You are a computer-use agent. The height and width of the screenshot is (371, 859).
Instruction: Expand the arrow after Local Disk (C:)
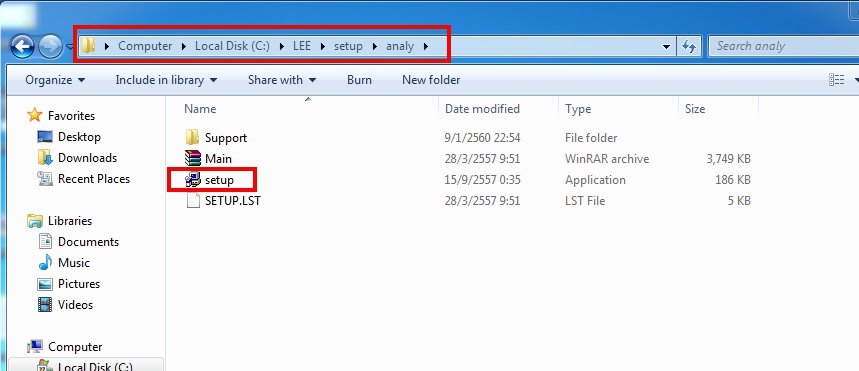[x=282, y=46]
